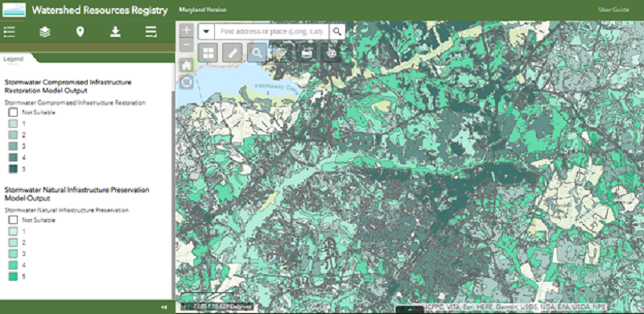Zoom in on the map
Screen dimensions: 644x314
tap(187, 30)
